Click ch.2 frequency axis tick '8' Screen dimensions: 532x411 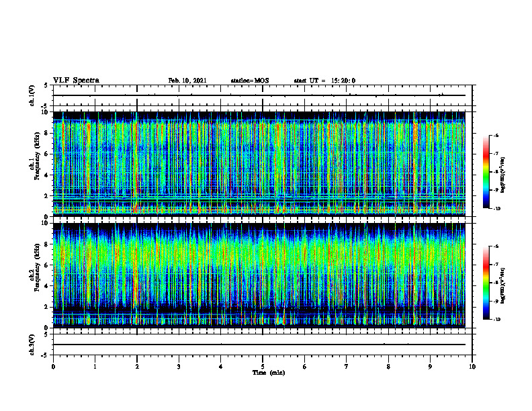(x=47, y=244)
